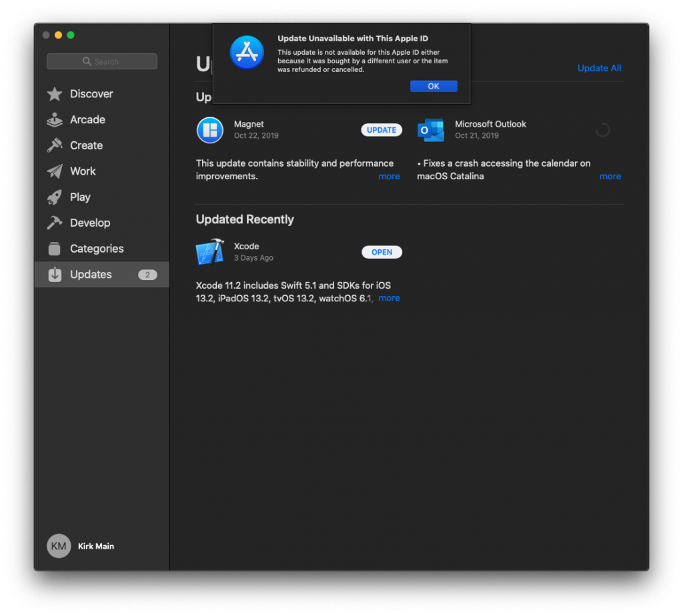Open the Play section

102,197
